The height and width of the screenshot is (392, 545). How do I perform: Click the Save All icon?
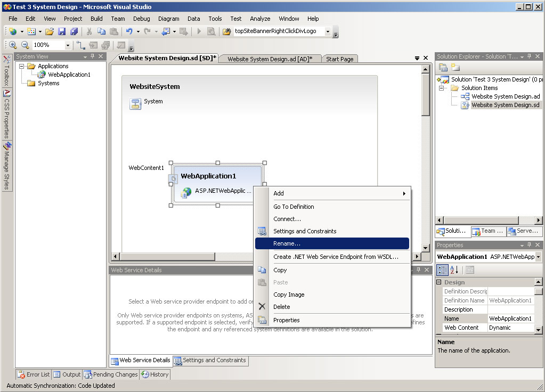pyautogui.click(x=74, y=31)
